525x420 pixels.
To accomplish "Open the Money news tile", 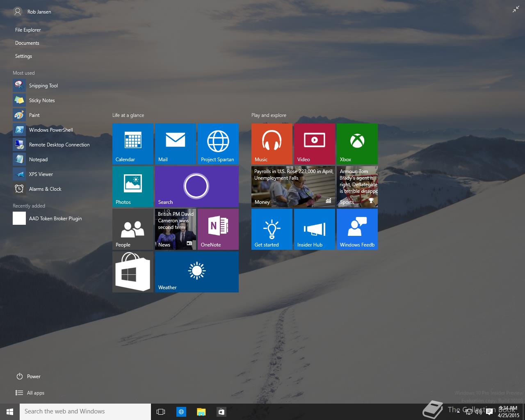I will click(x=293, y=187).
